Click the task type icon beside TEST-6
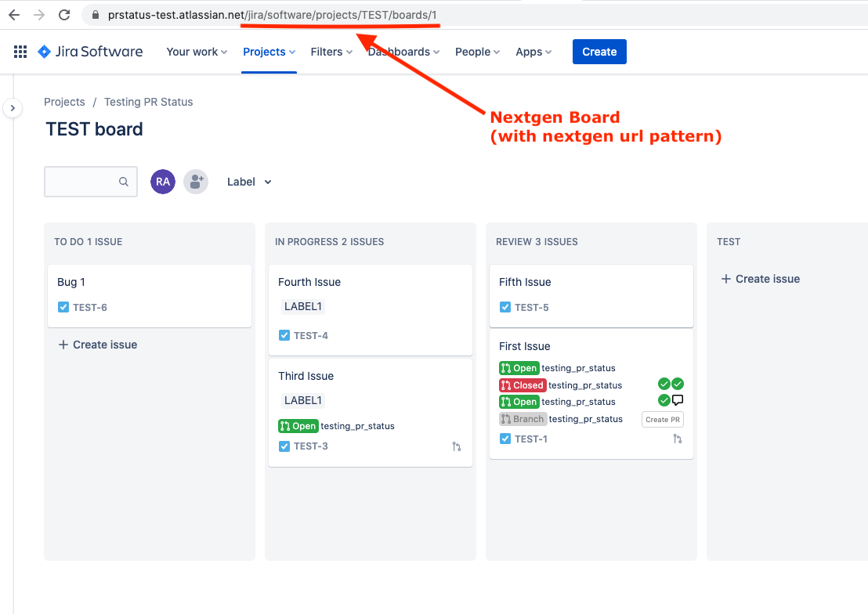This screenshot has width=868, height=614. tap(63, 307)
